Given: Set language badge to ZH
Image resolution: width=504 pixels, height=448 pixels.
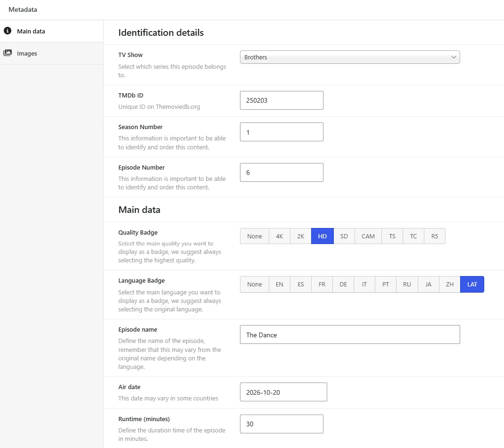Looking at the screenshot, I should pos(450,284).
